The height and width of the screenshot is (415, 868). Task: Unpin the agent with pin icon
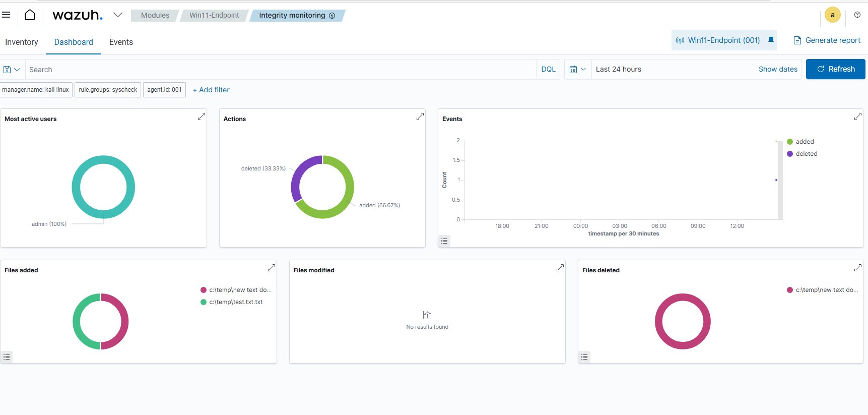(x=771, y=40)
